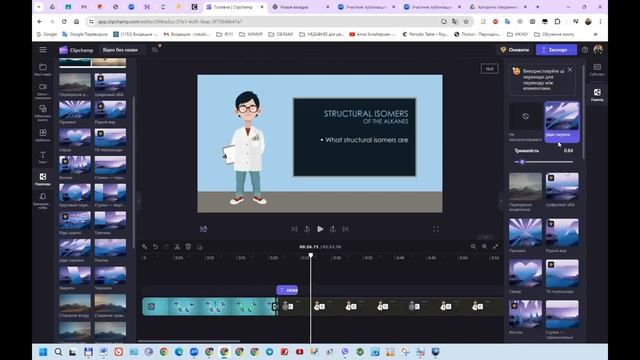Skip to end of the video

click(346, 229)
